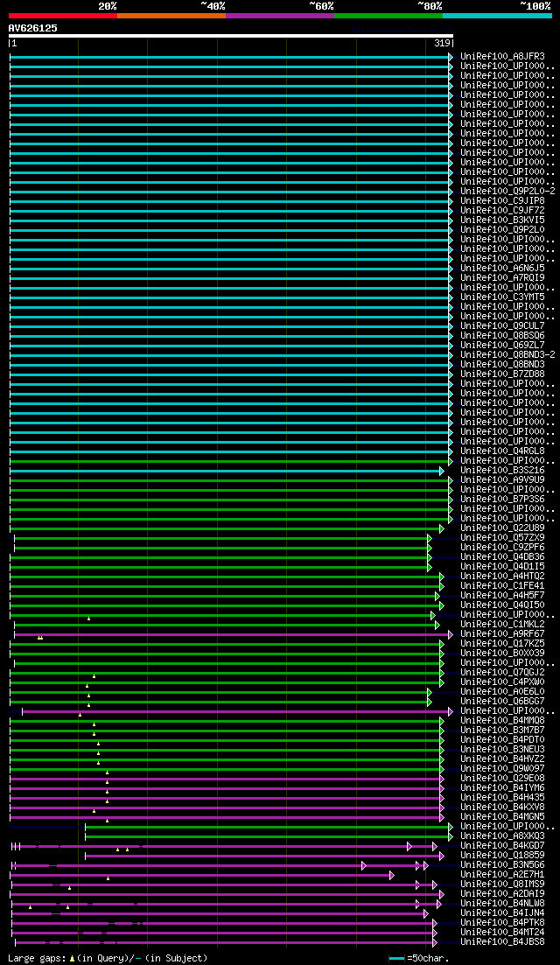Select the UniRef100_Q4RGL8 label
This screenshot has width=560, height=965.
(502, 451)
